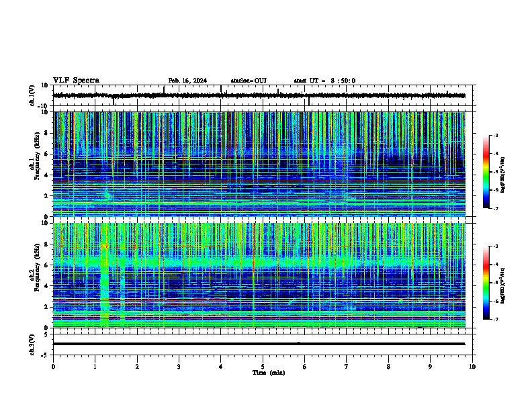Click time axis tick label "7"
Viewport: 532px width, 411px height.
click(347, 367)
